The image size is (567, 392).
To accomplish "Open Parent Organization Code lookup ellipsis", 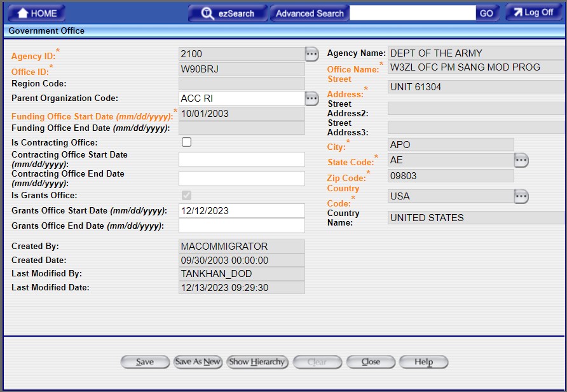I will [311, 98].
